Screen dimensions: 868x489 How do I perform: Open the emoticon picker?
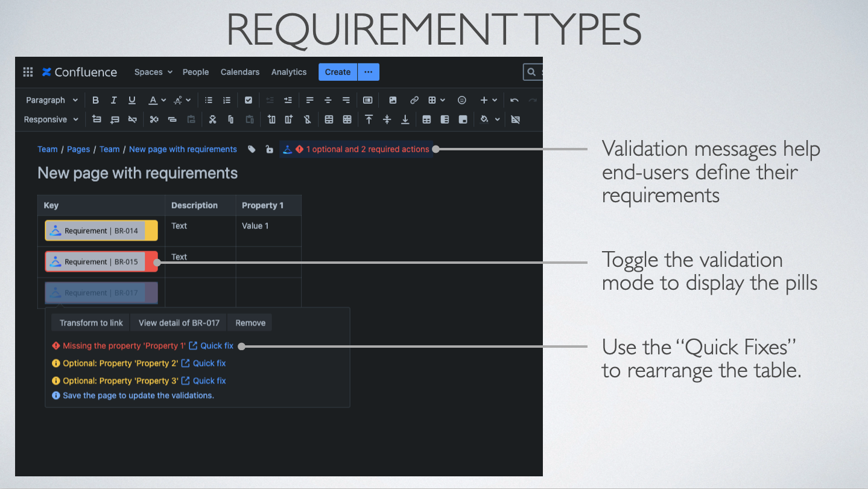click(x=461, y=100)
